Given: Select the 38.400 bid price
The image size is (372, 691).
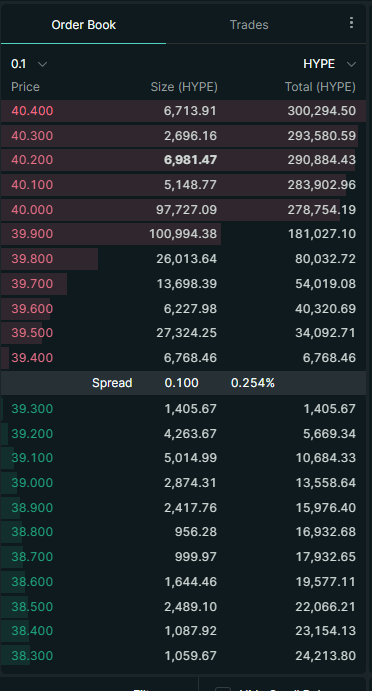Looking at the screenshot, I should coord(32,631).
